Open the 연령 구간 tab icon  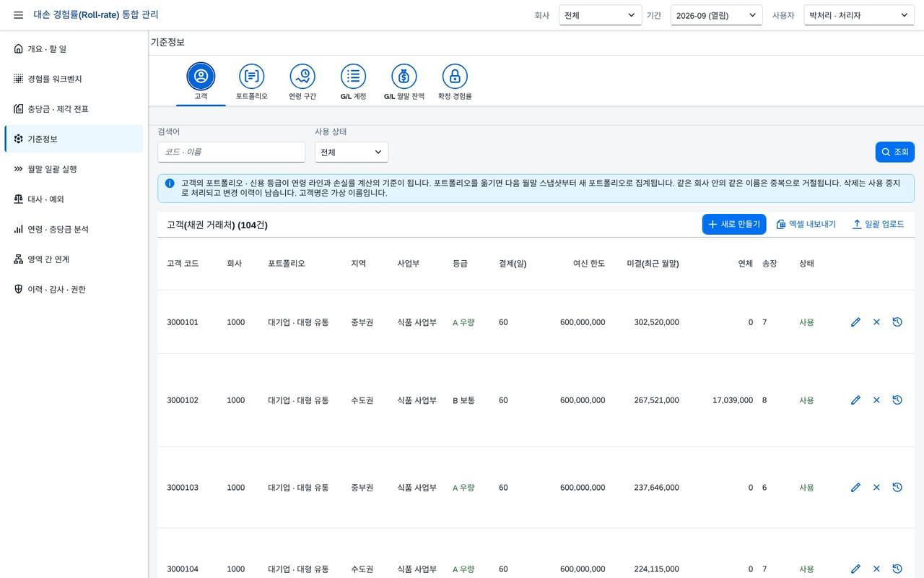pos(302,76)
